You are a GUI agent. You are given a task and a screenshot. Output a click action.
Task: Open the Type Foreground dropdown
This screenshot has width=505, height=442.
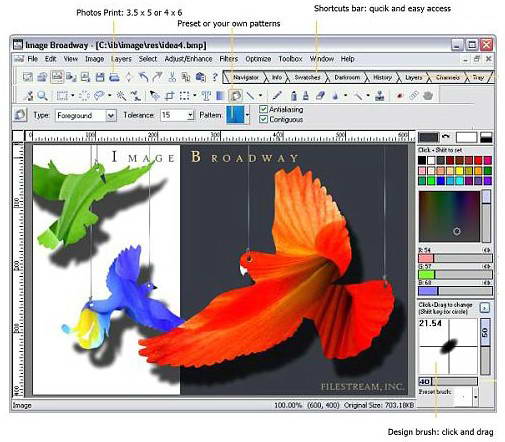111,116
